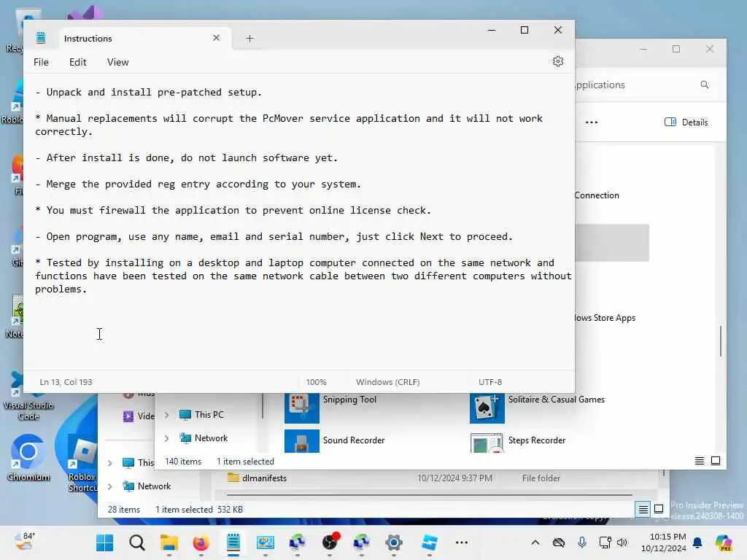Click search icon in Applications window

click(x=705, y=85)
